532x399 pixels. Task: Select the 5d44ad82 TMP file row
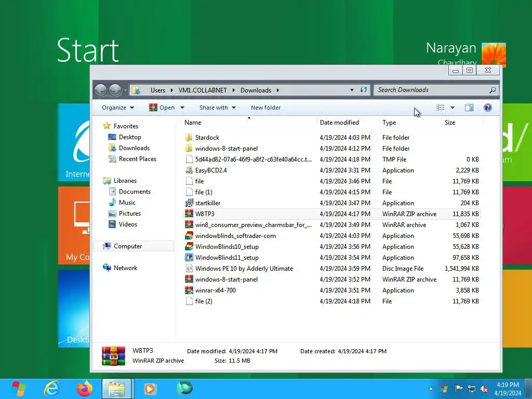(332, 159)
